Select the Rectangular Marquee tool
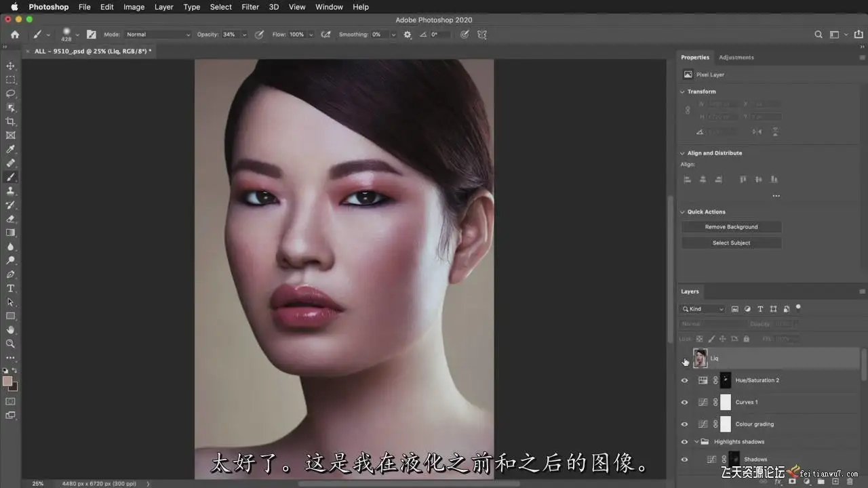868x488 pixels. click(x=10, y=80)
